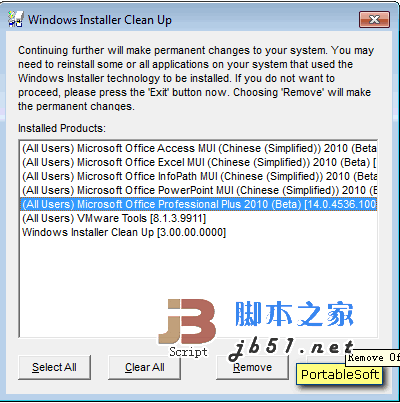Click the jb51.net watermark text
Screen dimensions: 400x403
[x=291, y=349]
